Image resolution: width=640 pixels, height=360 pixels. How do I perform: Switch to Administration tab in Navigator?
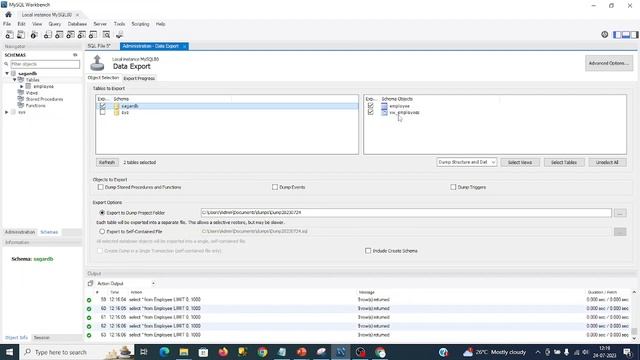(20, 232)
